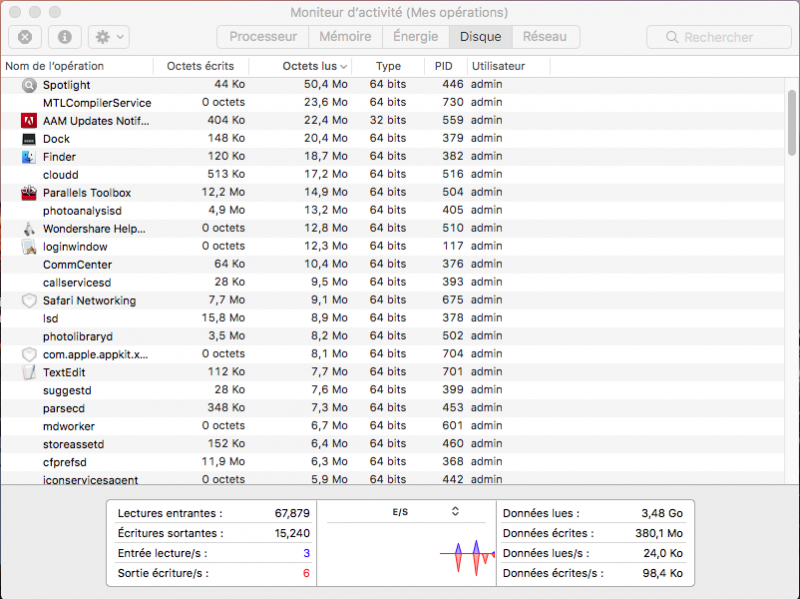
Task: Click the Écritures sortantes value 15,240
Action: click(x=292, y=533)
